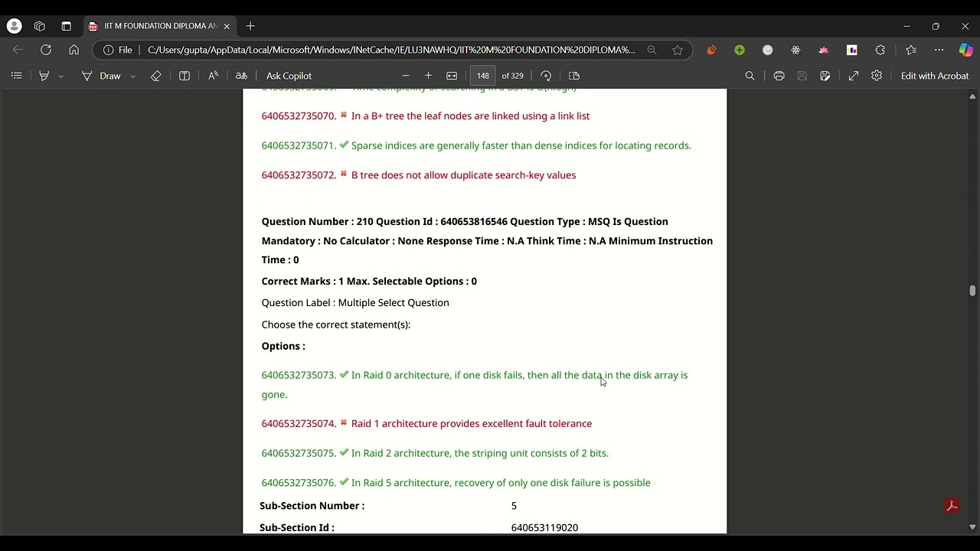The height and width of the screenshot is (551, 980).
Task: Click scrollbar up arrow
Action: (x=972, y=96)
